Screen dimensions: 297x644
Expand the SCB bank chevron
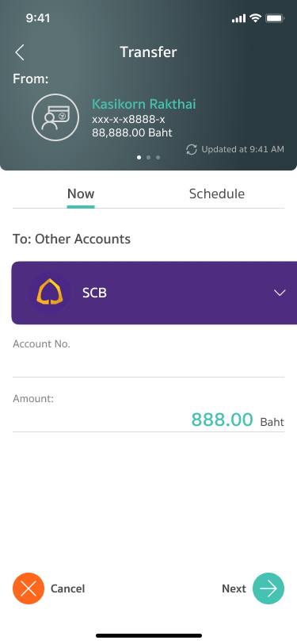tap(280, 293)
